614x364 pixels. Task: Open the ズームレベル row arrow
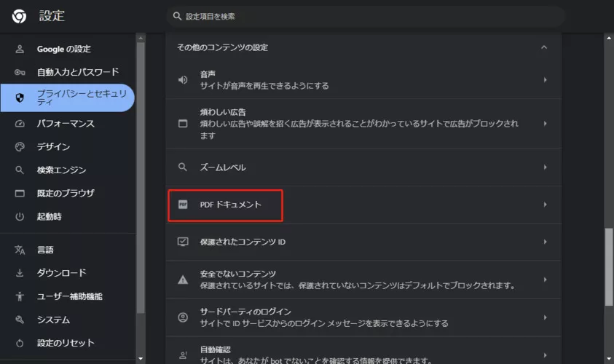pyautogui.click(x=545, y=167)
